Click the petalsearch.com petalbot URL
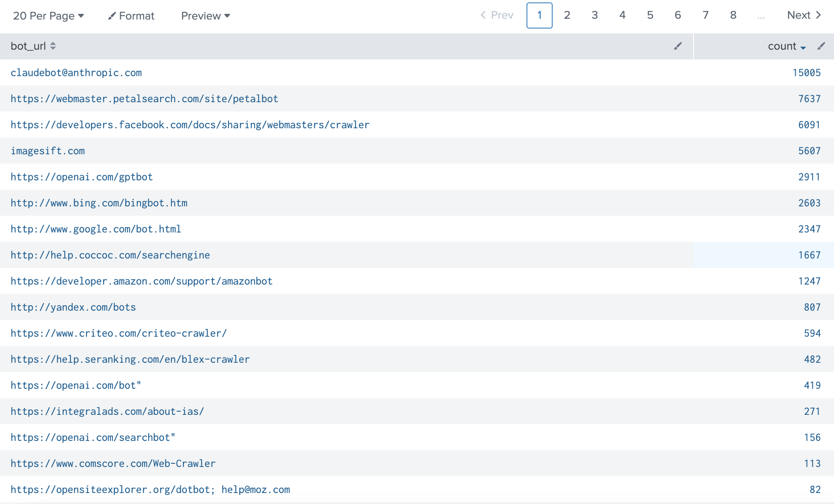Image resolution: width=834 pixels, height=504 pixels. tap(145, 99)
